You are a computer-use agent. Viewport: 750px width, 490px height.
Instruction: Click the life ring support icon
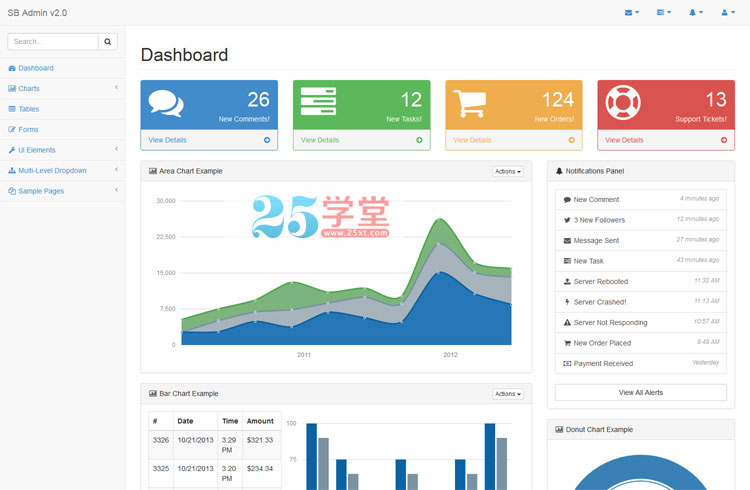point(622,102)
